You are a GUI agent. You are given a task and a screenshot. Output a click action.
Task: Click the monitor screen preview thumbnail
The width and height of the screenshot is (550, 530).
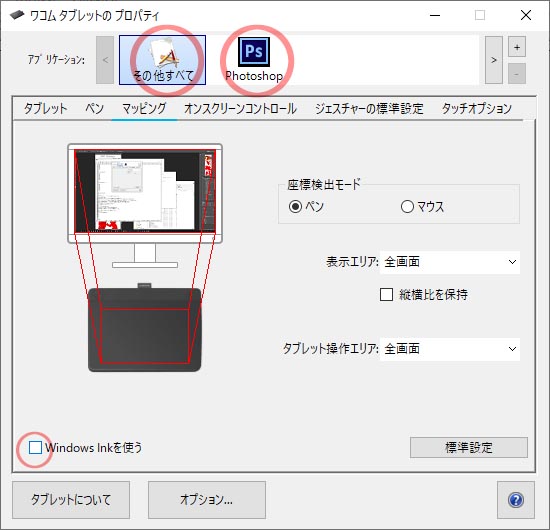click(145, 191)
